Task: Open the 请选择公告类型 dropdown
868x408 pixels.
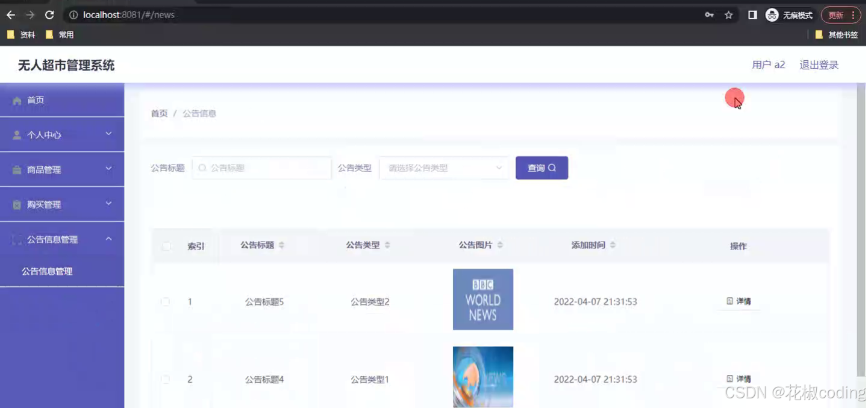Action: (443, 168)
